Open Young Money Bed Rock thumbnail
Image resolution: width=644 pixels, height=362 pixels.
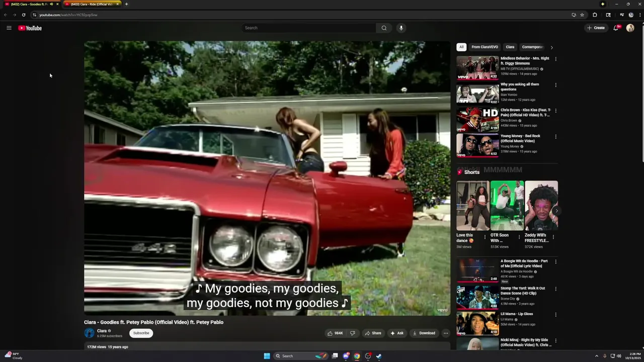pyautogui.click(x=477, y=146)
